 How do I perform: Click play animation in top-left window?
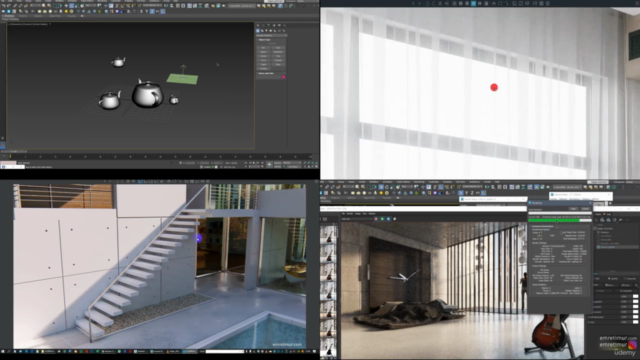pyautogui.click(x=254, y=162)
